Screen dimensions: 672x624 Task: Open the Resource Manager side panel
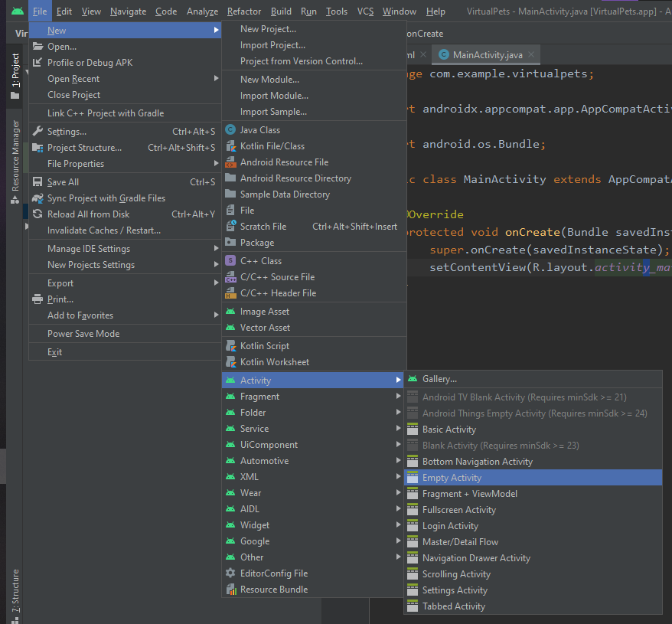tap(15, 161)
